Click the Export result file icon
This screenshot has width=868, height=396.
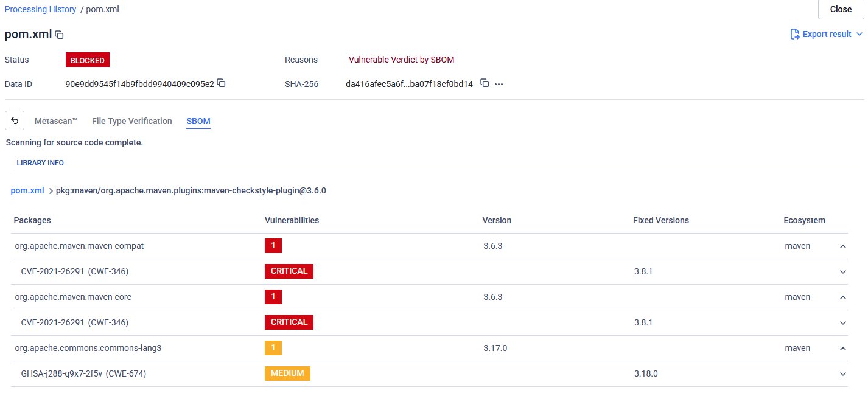794,34
